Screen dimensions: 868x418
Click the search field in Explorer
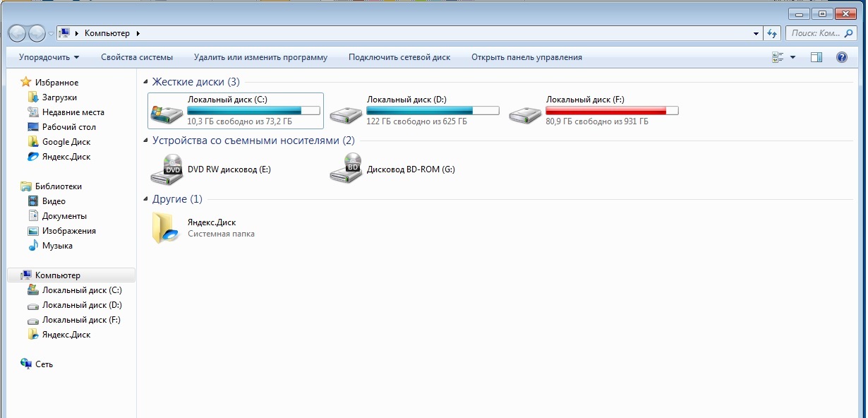[819, 33]
